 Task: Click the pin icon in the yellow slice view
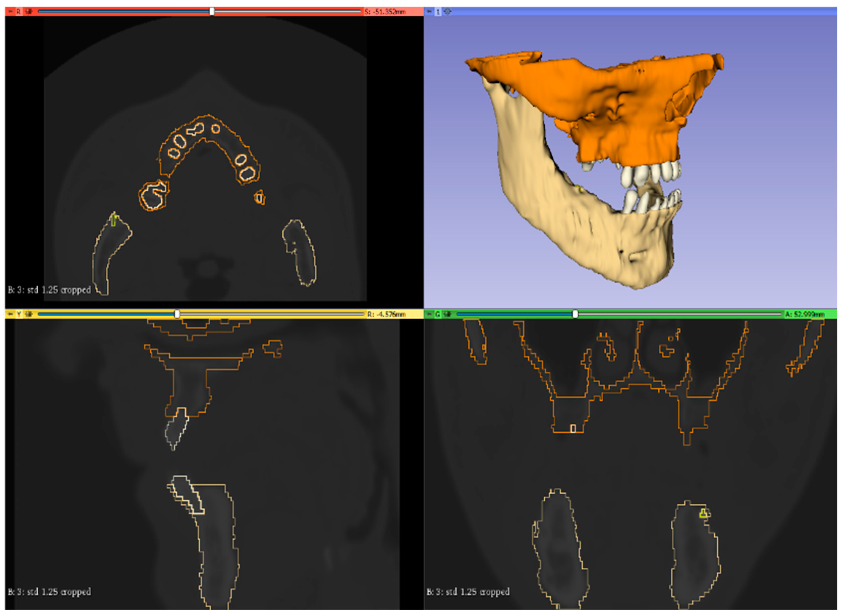pyautogui.click(x=10, y=314)
